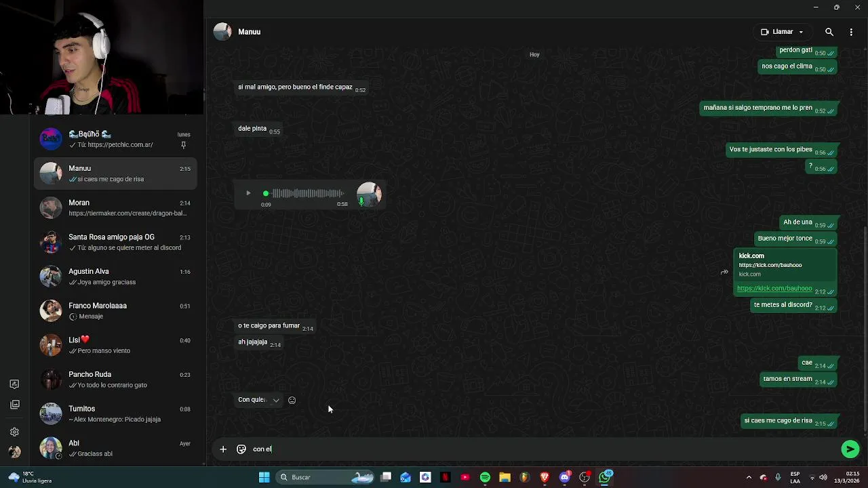Viewport: 868px width, 488px height.
Task: Open WhatsApp settings gear
Action: [x=14, y=432]
